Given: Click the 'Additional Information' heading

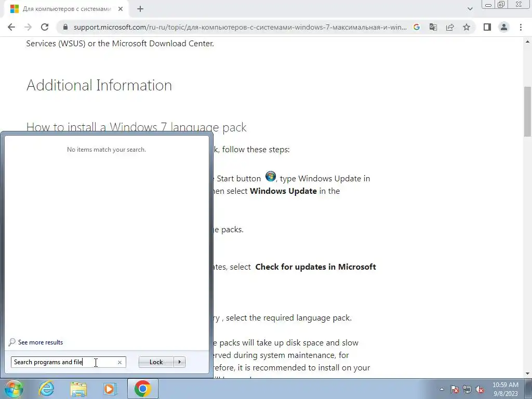Looking at the screenshot, I should tap(99, 85).
